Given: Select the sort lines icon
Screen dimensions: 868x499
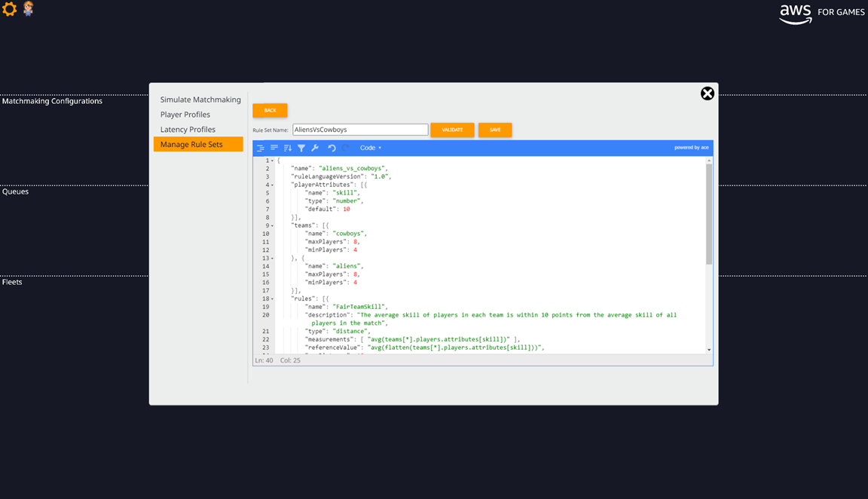Looking at the screenshot, I should pyautogui.click(x=287, y=148).
